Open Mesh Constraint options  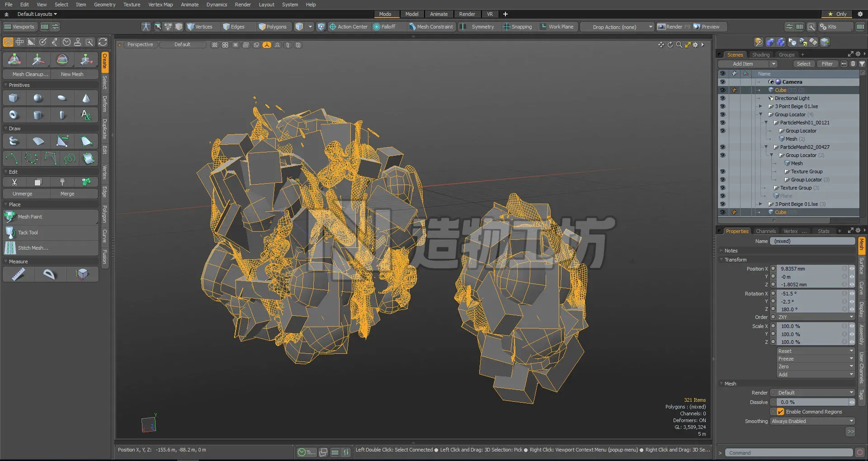coord(431,27)
